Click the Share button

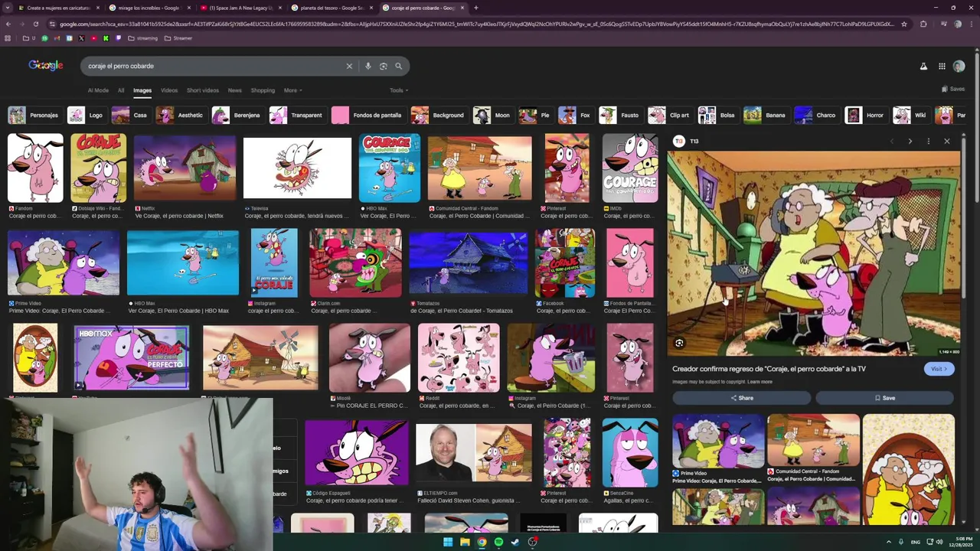pyautogui.click(x=741, y=398)
